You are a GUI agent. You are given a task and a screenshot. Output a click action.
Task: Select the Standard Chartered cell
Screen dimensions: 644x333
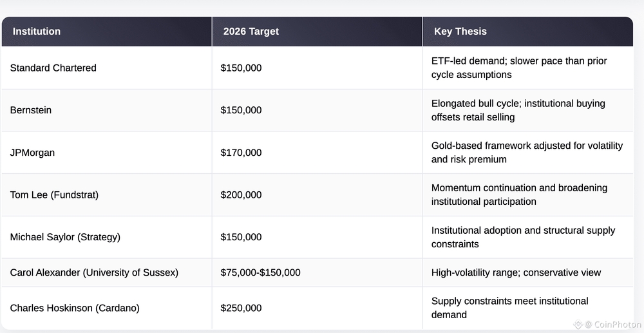tap(53, 68)
